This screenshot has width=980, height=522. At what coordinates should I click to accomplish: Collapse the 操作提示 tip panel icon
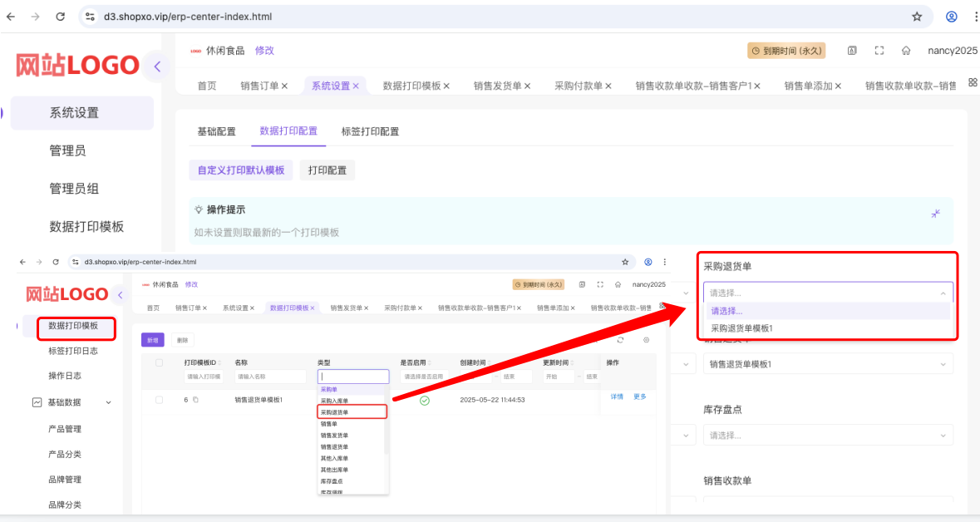[936, 214]
